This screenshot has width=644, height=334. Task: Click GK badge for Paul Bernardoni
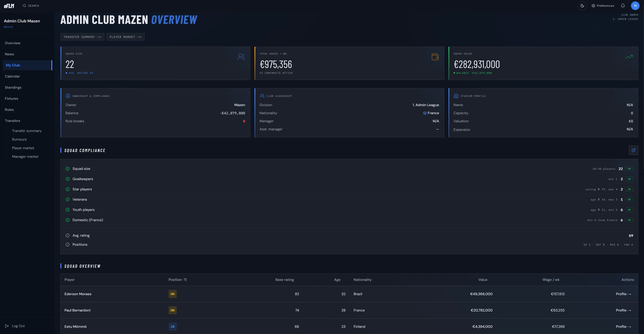pyautogui.click(x=172, y=310)
